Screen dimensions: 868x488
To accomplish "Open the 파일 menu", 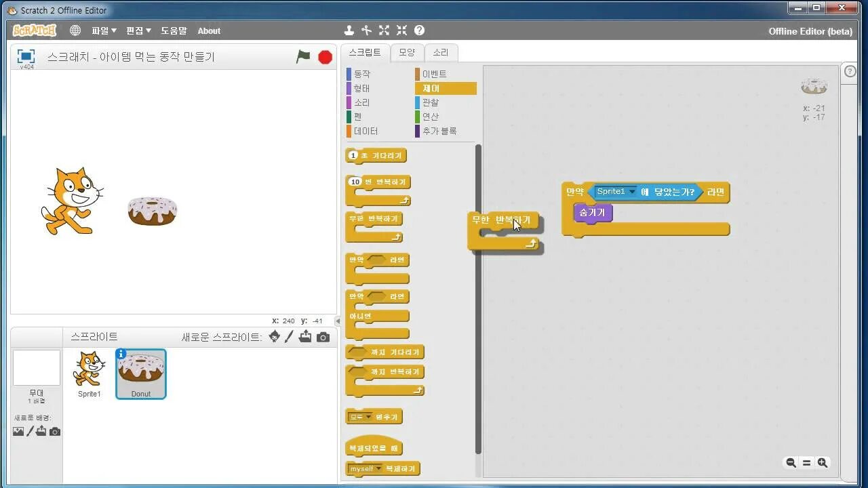I will pyautogui.click(x=104, y=30).
